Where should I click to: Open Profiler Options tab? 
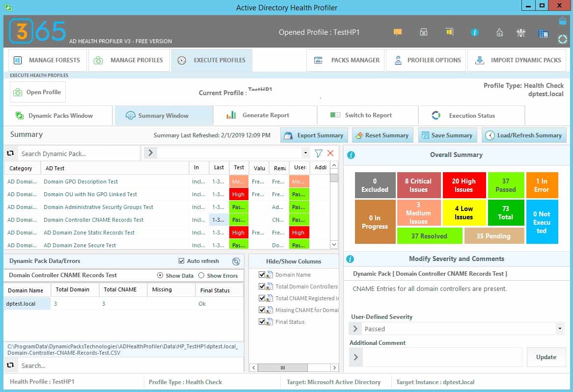coord(426,60)
